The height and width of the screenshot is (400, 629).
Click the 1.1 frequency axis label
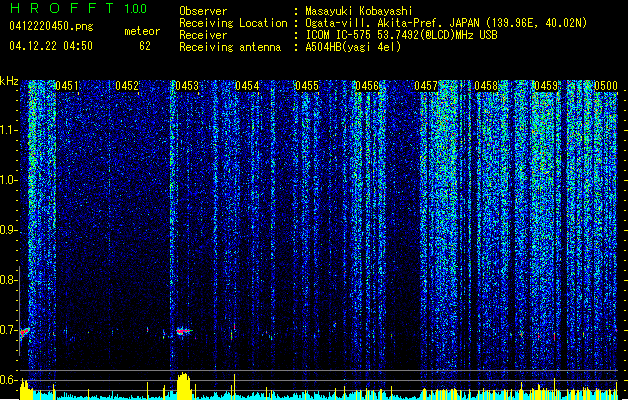pyautogui.click(x=8, y=130)
